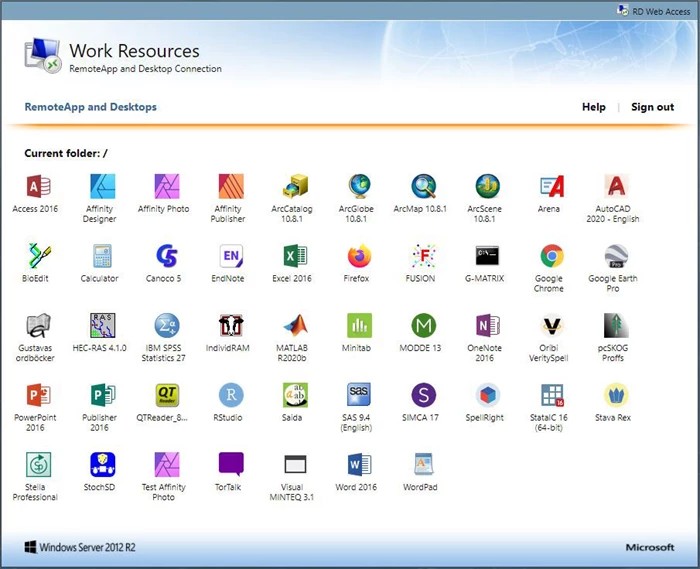This screenshot has width=700, height=569.
Task: Open ArcScene 10.8.1
Action: 488,186
